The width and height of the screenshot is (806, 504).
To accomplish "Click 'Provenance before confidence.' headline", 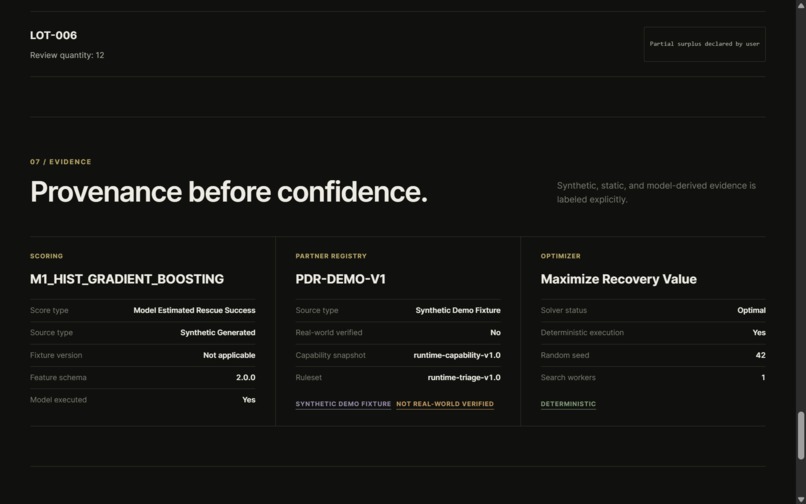I will pos(229,192).
